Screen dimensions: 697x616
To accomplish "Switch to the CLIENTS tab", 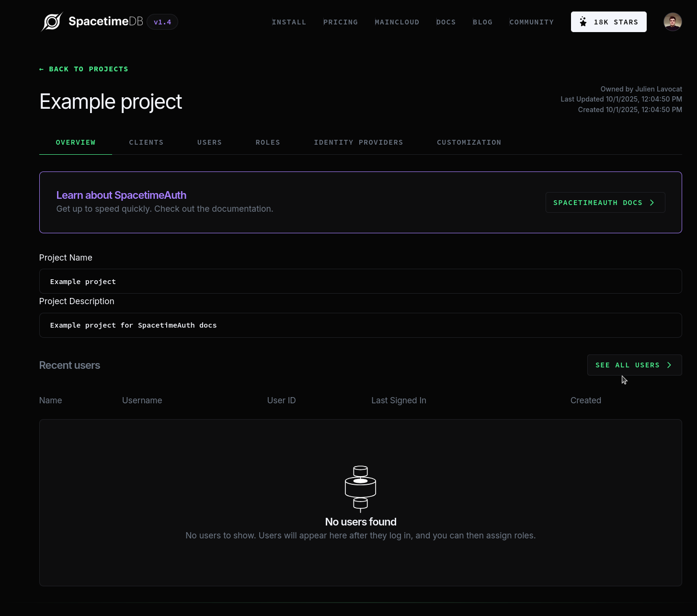I will pos(146,142).
